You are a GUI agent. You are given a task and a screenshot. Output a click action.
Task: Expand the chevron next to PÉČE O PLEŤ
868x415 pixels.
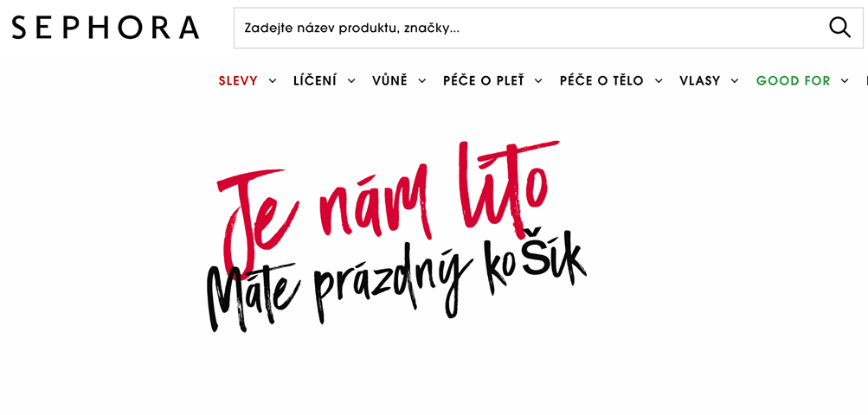tap(538, 80)
